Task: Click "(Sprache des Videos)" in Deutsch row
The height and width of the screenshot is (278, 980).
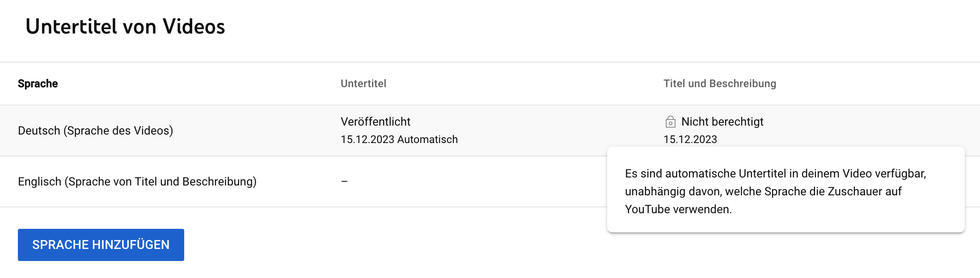Action: (x=118, y=131)
